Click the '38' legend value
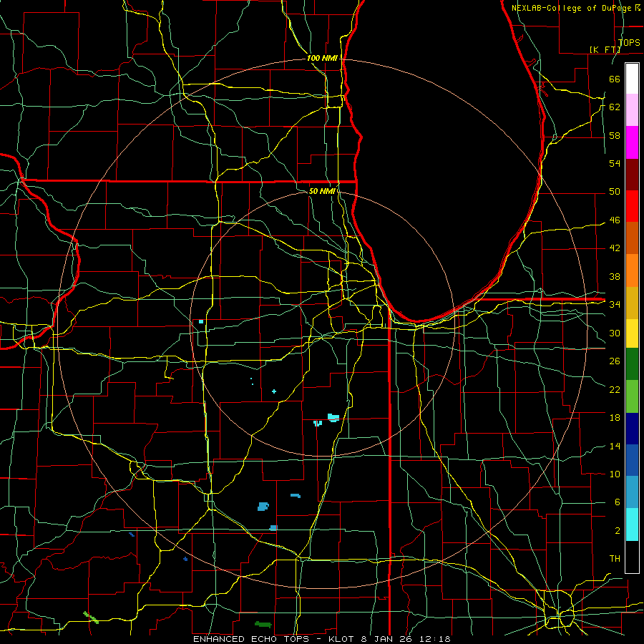Image resolution: width=644 pixels, height=644 pixels. (615, 277)
